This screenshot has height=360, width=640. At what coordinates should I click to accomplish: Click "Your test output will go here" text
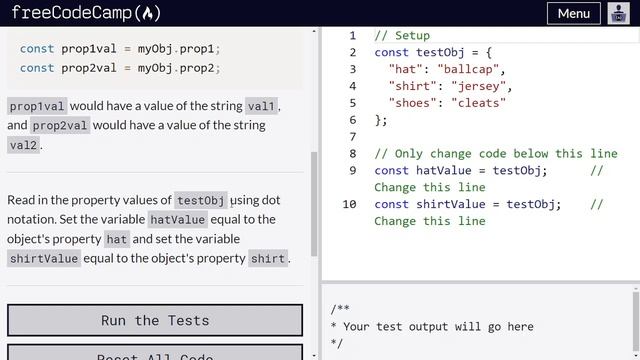point(438,327)
